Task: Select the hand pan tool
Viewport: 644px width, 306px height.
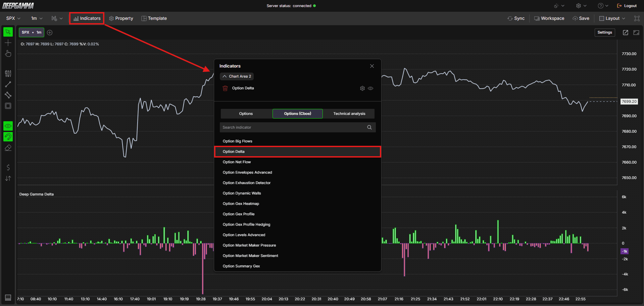Action: click(x=8, y=54)
